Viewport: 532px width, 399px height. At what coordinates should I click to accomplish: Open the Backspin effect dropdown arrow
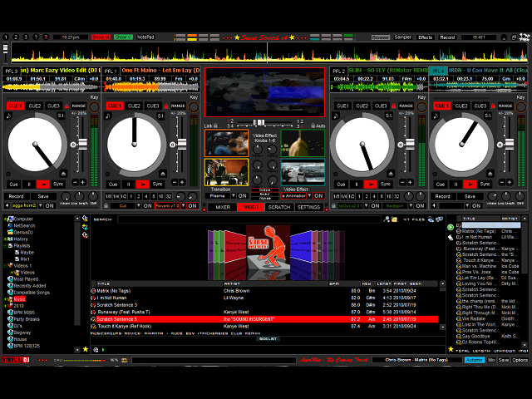(x=411, y=205)
